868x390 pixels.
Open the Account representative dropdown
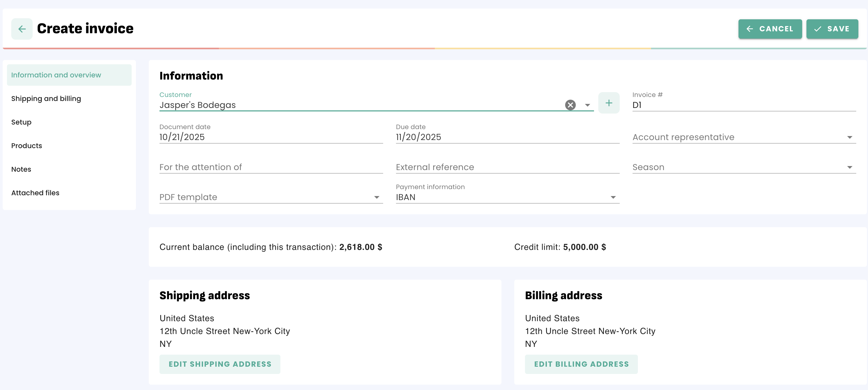click(x=744, y=137)
